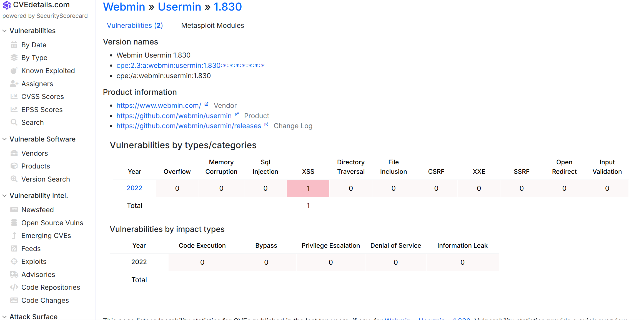Collapse the Vulnerabilities sidebar section

(x=4, y=31)
